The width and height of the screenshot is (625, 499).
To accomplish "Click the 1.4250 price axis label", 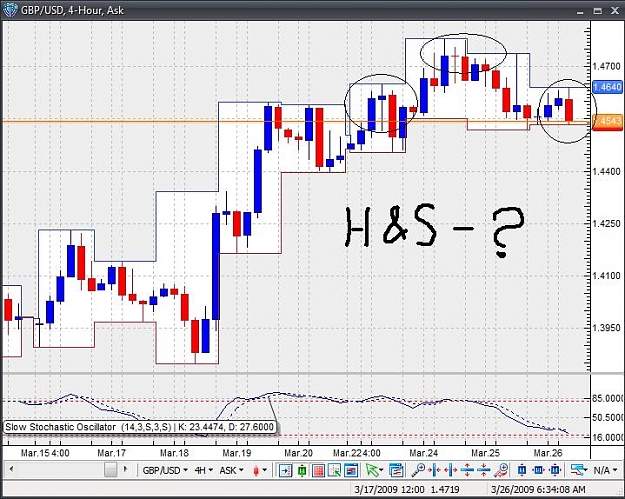I will click(607, 224).
